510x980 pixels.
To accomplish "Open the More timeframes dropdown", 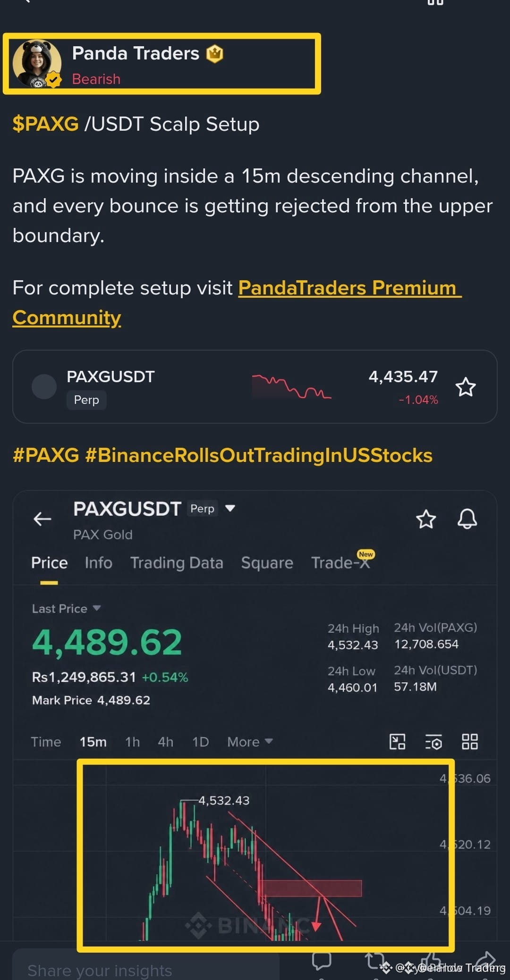I will pyautogui.click(x=250, y=742).
